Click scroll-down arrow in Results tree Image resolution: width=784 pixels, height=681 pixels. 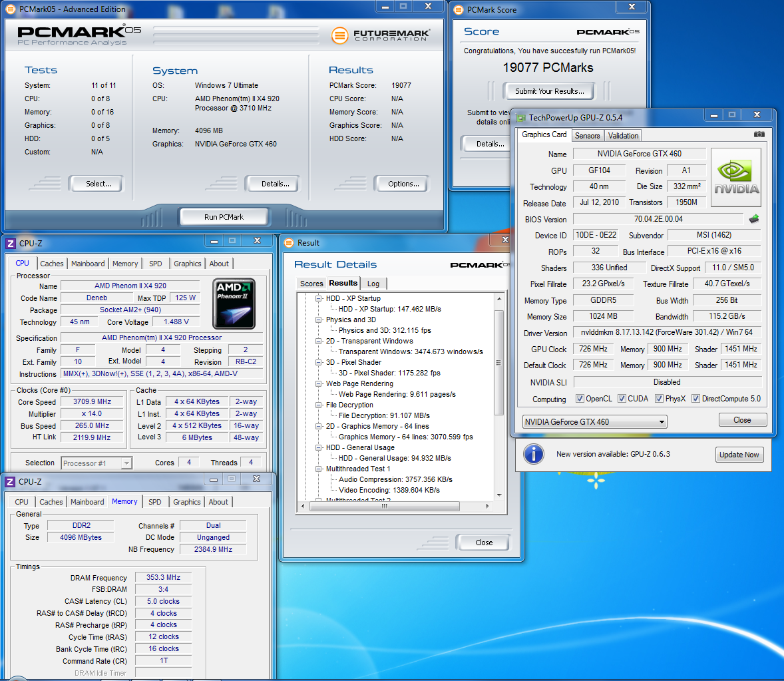[499, 495]
